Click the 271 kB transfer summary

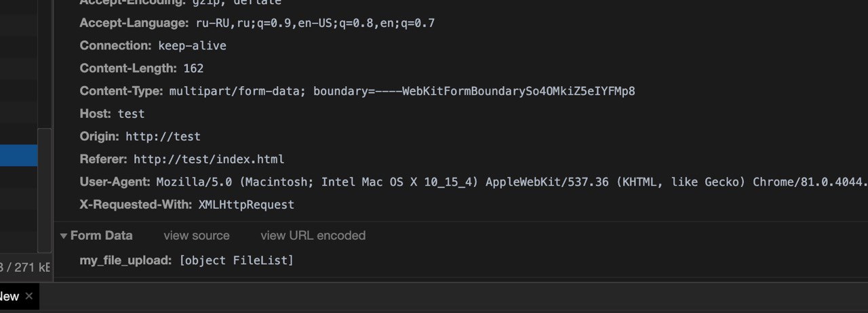click(26, 268)
